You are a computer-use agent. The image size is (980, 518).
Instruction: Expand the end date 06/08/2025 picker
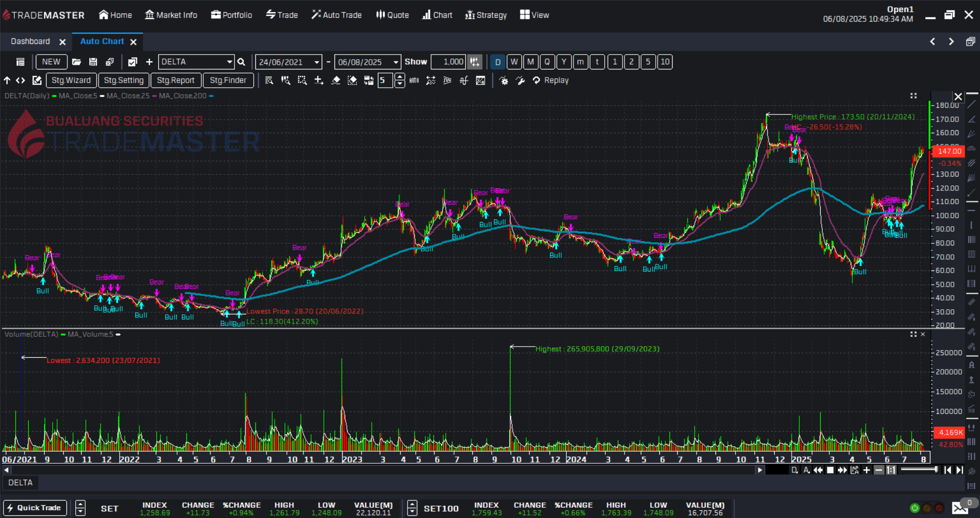click(x=396, y=62)
